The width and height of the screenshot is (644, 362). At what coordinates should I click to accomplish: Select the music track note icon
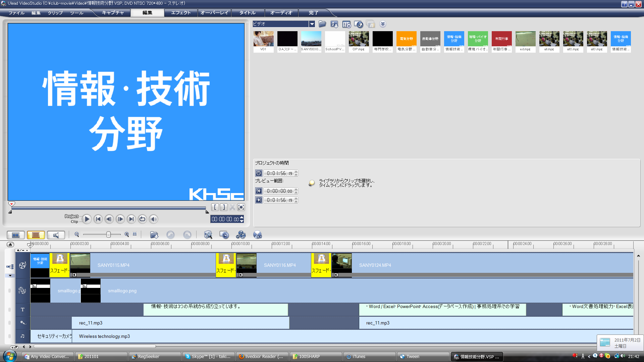[22, 336]
